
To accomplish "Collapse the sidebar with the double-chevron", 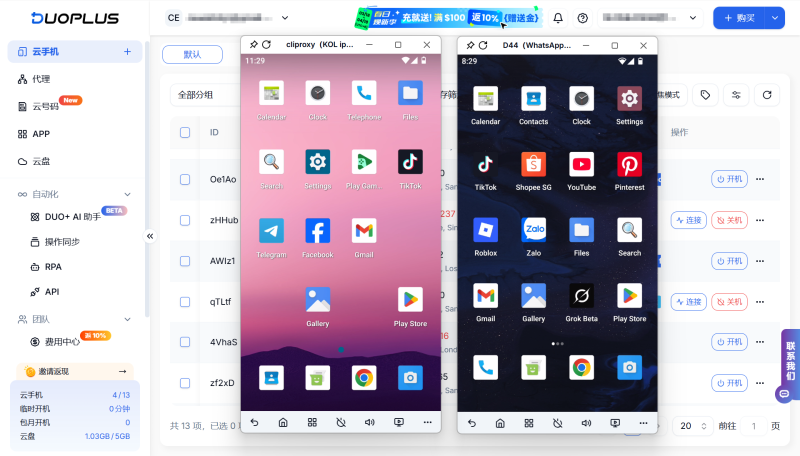I will [150, 236].
